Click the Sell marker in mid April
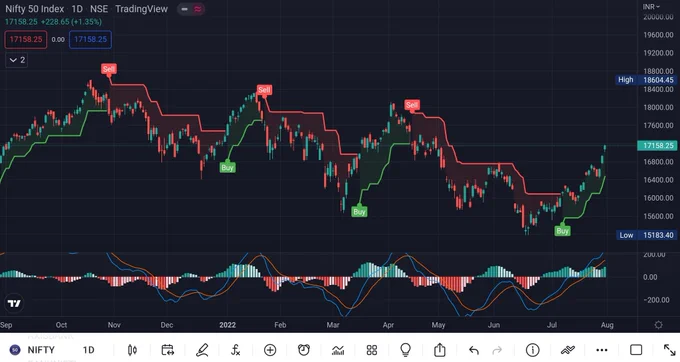Screen dimensions: 680x362 coord(412,105)
